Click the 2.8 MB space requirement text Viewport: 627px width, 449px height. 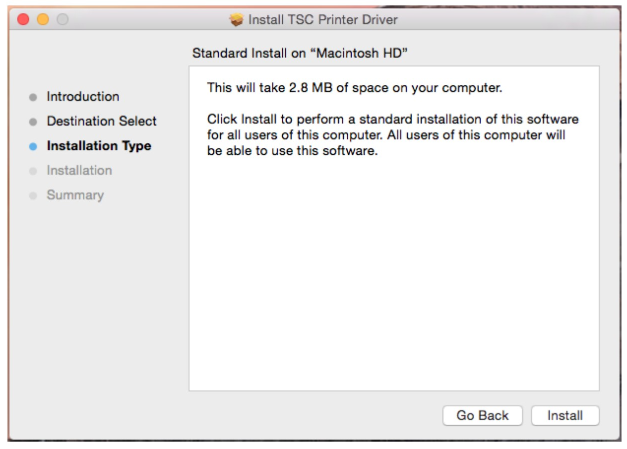click(354, 89)
